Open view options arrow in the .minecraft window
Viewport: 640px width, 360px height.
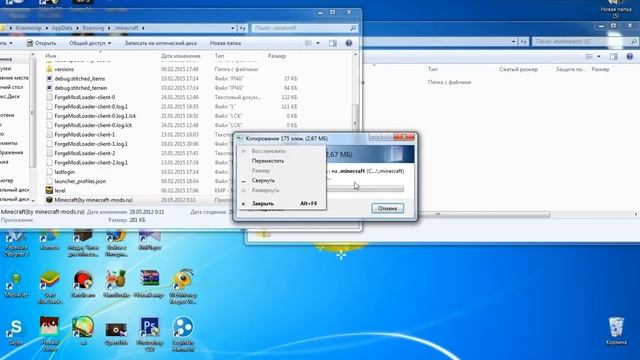click(318, 43)
